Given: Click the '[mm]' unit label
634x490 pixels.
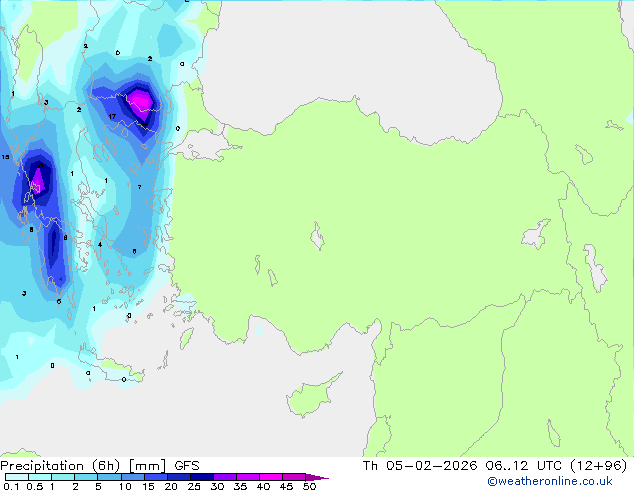Looking at the screenshot, I should 147,466.
